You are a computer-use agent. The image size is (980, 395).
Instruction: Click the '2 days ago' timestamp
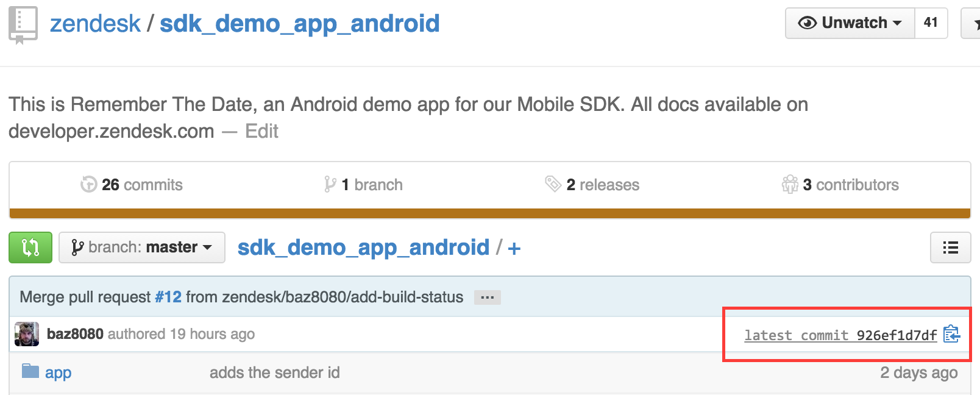tap(919, 372)
